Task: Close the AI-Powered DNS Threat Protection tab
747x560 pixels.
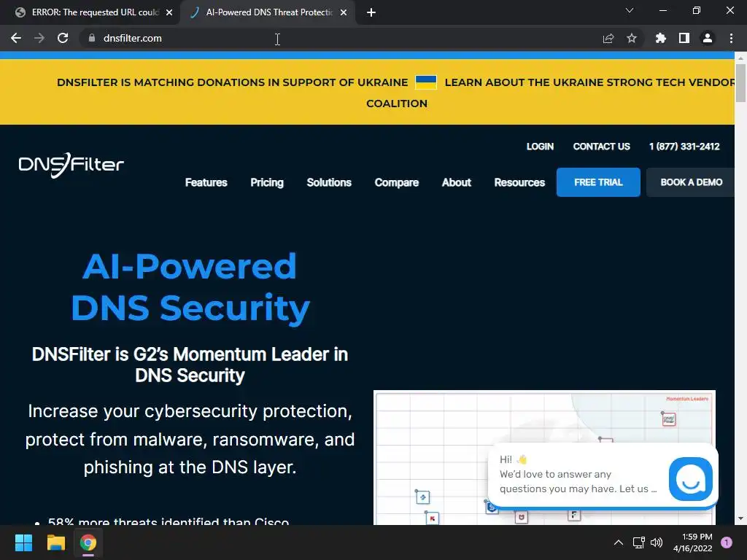Action: tap(344, 12)
